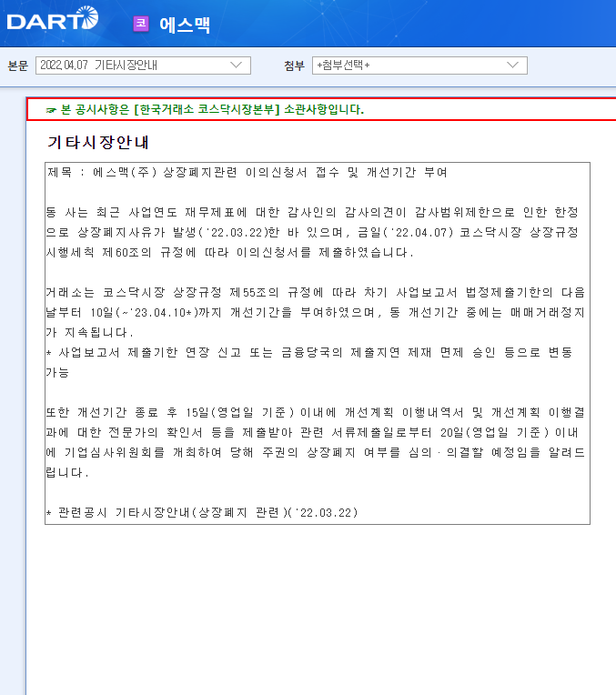The image size is (616, 695).
Task: Click the line starting 또한 개선기간 종료 후 15일
Action: pos(316,413)
